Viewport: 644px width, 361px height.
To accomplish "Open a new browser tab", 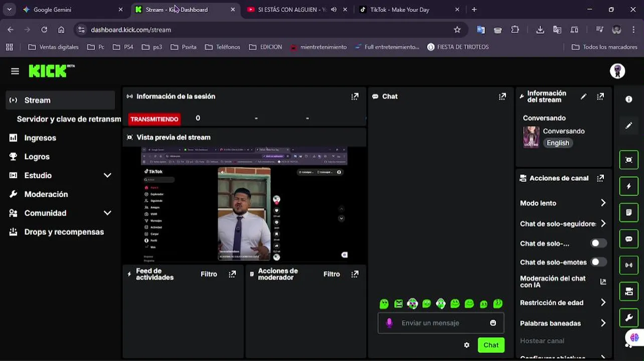I will click(474, 10).
